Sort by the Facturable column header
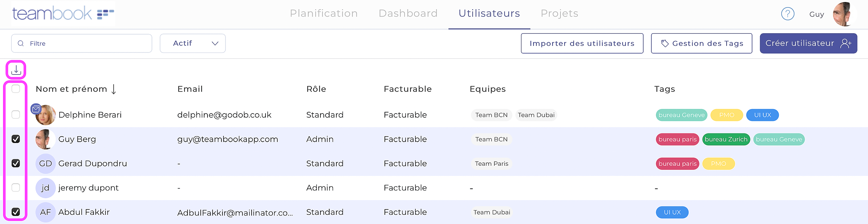868x224 pixels. (408, 89)
